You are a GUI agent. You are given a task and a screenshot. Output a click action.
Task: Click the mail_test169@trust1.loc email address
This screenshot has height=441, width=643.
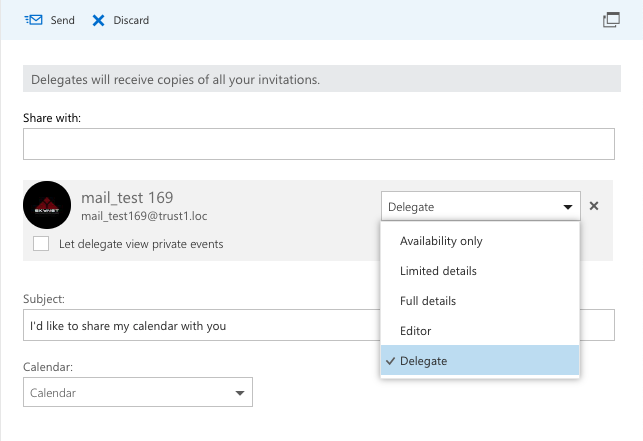144,216
